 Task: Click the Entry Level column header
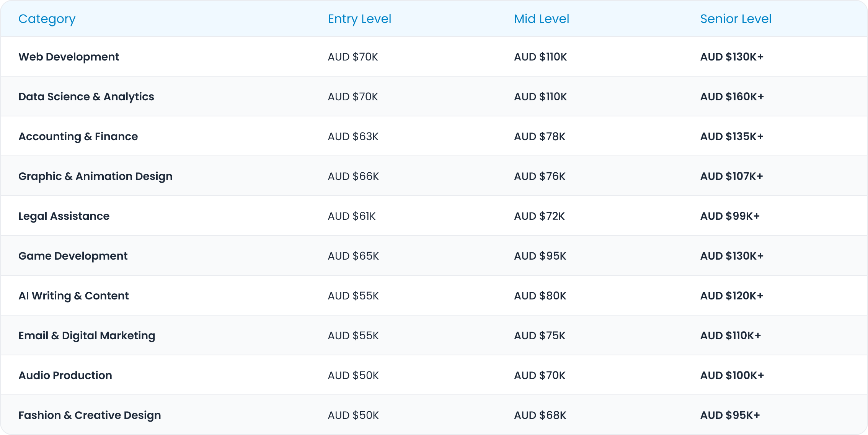(359, 19)
